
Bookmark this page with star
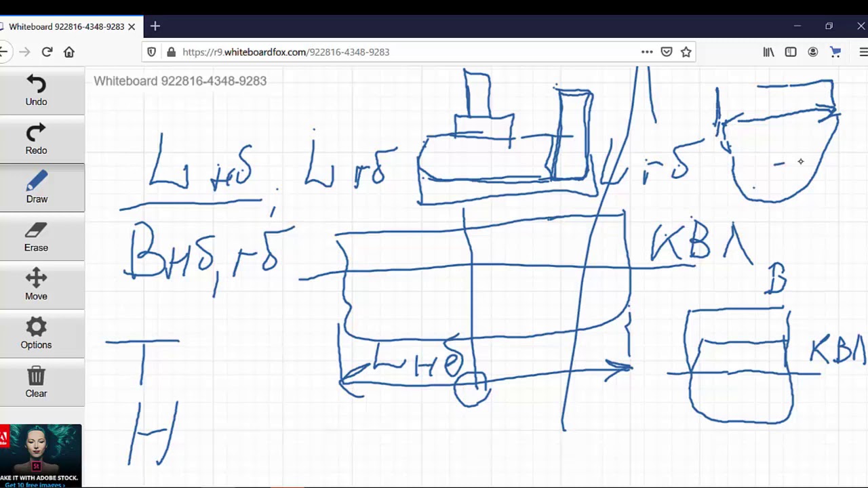point(686,52)
